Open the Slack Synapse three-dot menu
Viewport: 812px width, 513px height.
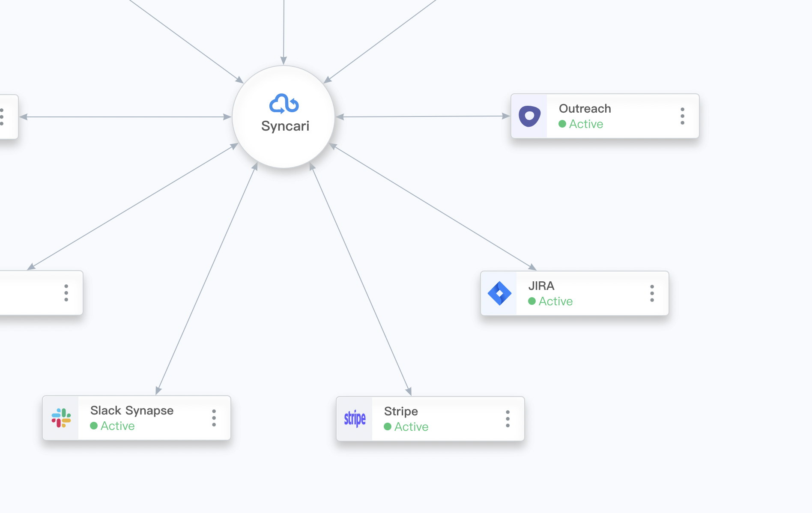(x=214, y=418)
